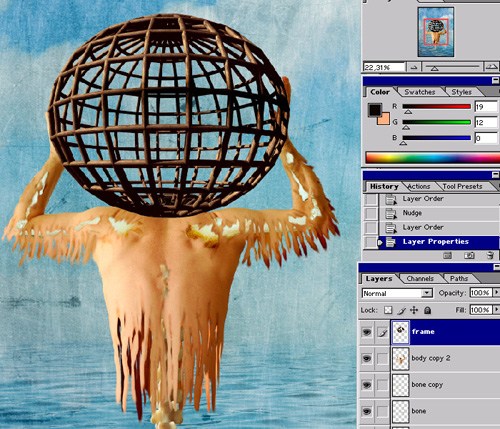This screenshot has height=429, width=500.
Task: Click the lock position move icon
Action: (414, 310)
